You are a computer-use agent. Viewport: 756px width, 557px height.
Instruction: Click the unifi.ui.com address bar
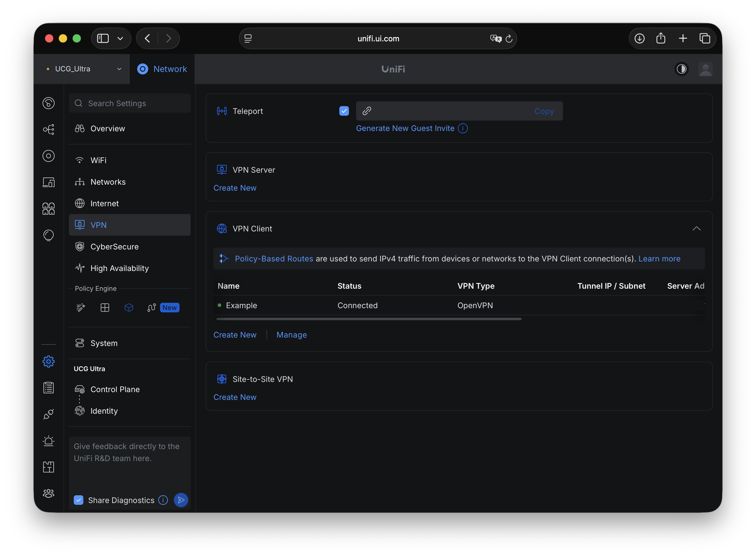pyautogui.click(x=378, y=38)
